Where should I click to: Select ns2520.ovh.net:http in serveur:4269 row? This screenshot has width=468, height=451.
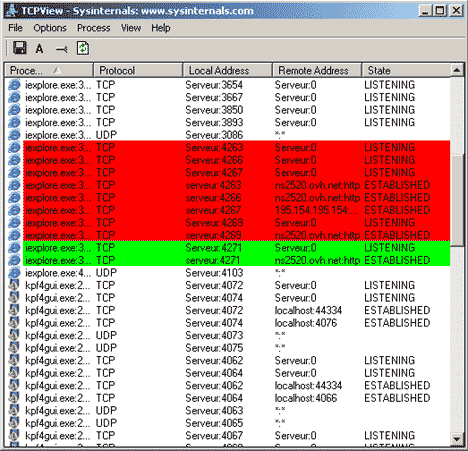click(317, 235)
